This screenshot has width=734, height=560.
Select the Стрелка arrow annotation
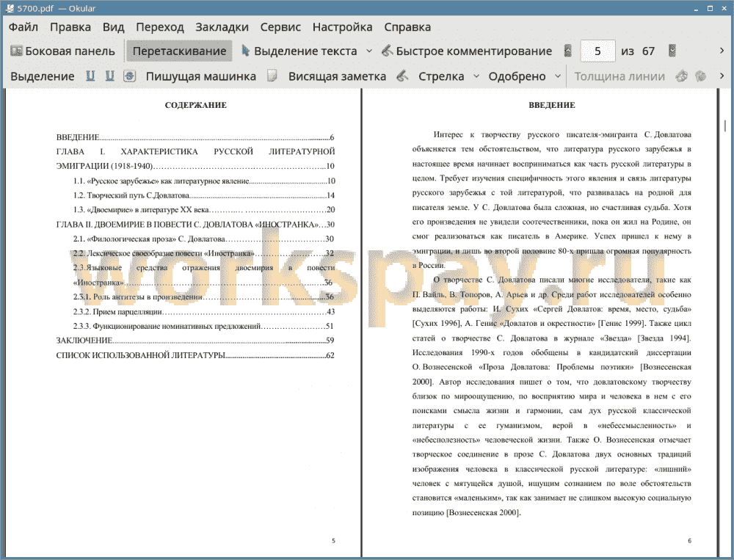coord(441,76)
